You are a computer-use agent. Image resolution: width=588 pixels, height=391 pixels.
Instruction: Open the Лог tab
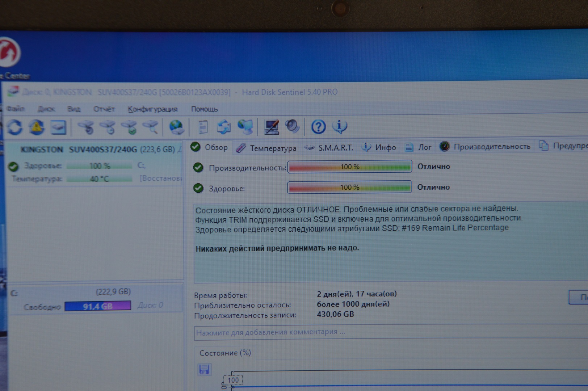click(419, 147)
